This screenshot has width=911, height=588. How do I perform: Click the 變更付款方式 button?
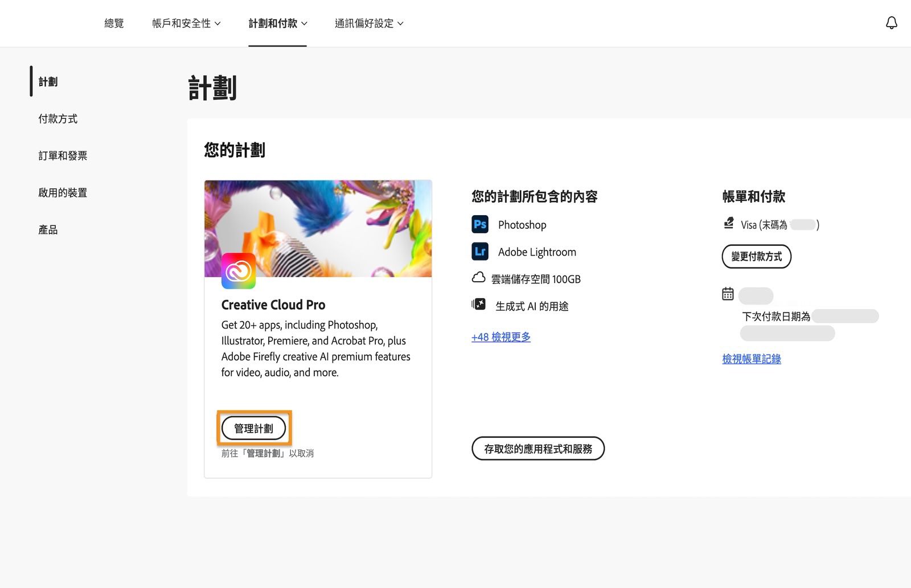point(757,256)
